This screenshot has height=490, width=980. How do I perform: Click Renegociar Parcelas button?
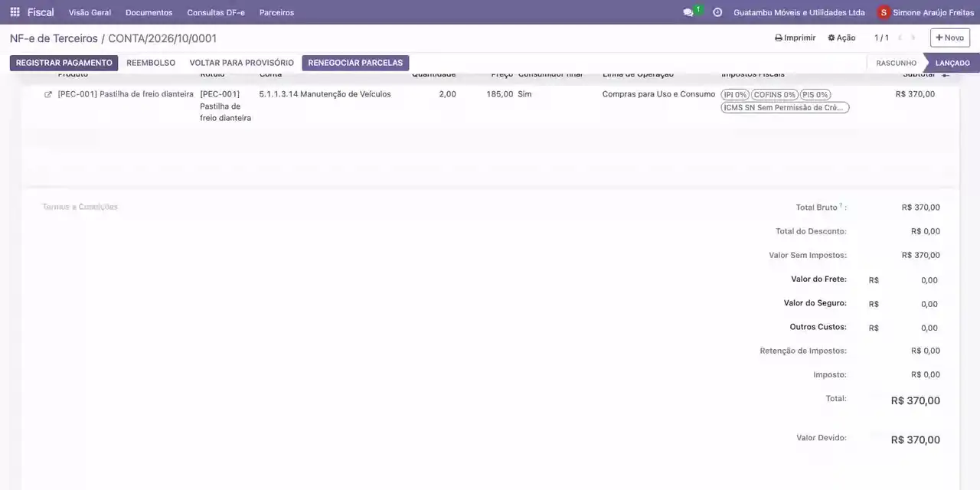coord(355,63)
